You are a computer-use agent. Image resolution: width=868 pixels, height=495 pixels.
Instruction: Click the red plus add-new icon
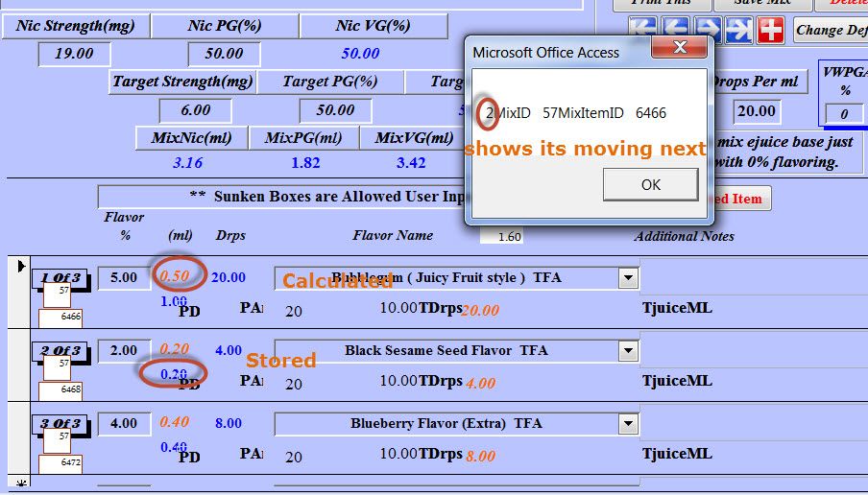pos(770,30)
